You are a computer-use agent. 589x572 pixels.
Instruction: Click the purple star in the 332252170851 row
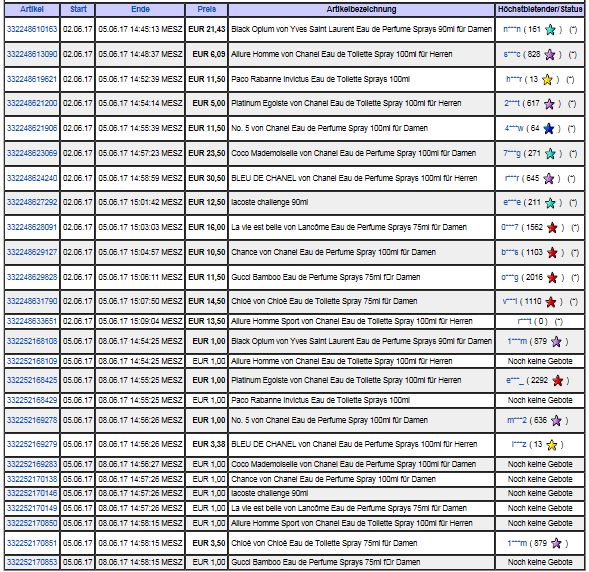(556, 543)
